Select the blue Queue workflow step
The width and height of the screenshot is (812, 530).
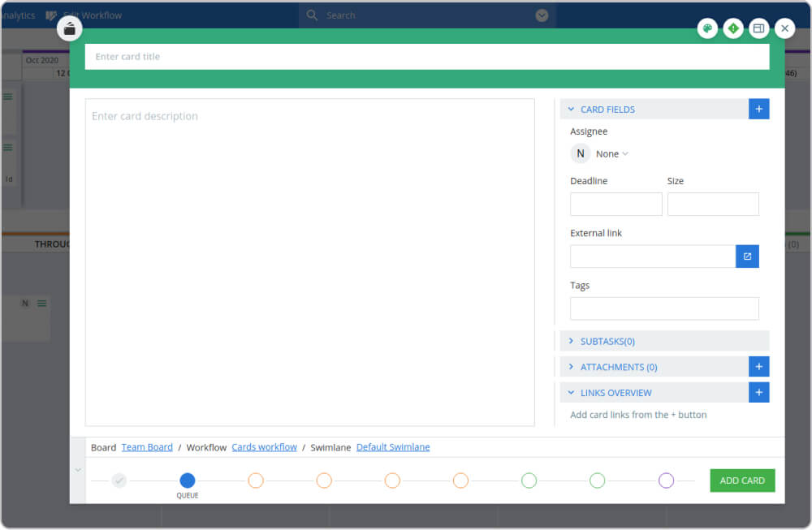[188, 480]
